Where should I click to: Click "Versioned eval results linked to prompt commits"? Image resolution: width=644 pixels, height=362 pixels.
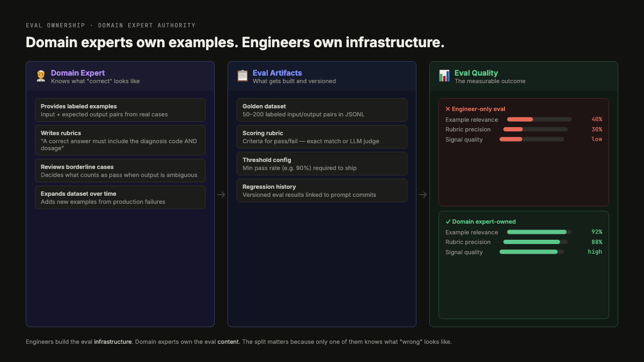pos(309,195)
